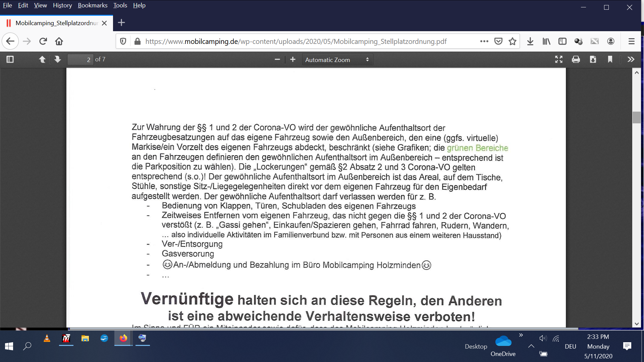Screen dimensions: 644x362
Task: Open a new browser tab
Action: [x=121, y=22]
